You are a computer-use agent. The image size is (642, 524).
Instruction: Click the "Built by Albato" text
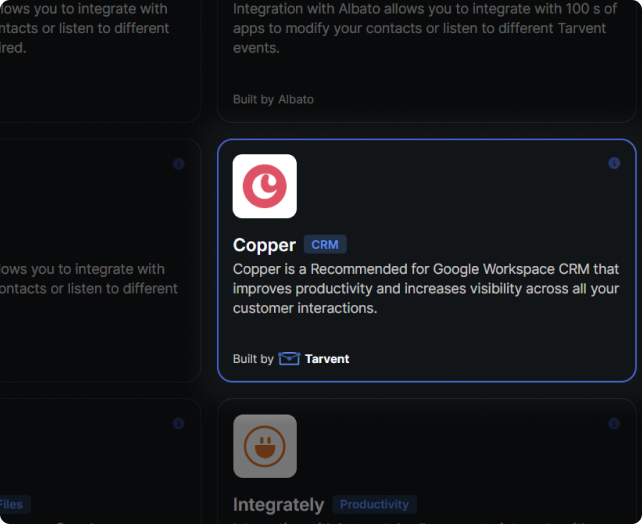(x=273, y=99)
